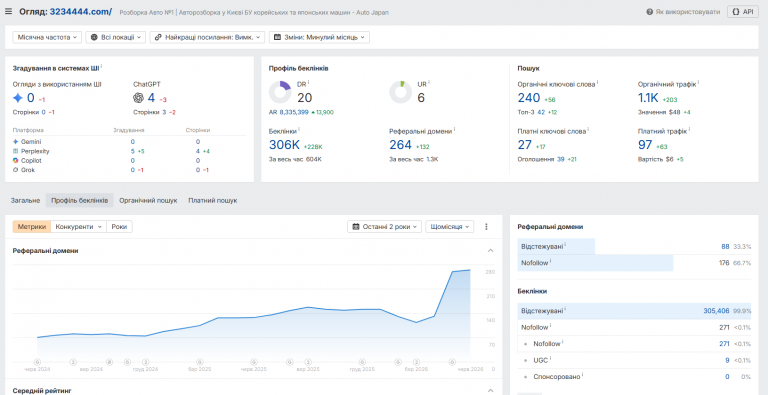Select the Метрики chart mode
Viewport: 768px width, 395px height.
pos(32,227)
